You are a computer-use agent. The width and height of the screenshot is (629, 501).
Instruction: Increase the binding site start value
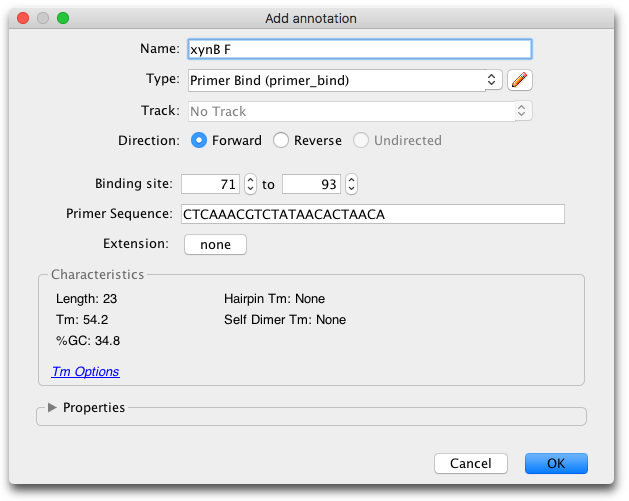[x=250, y=179]
